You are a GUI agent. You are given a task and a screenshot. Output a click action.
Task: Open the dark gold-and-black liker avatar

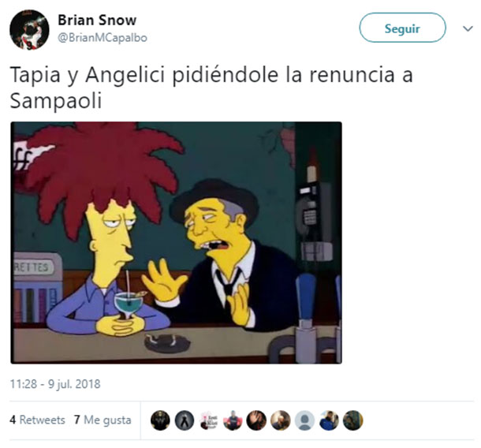[160, 420]
